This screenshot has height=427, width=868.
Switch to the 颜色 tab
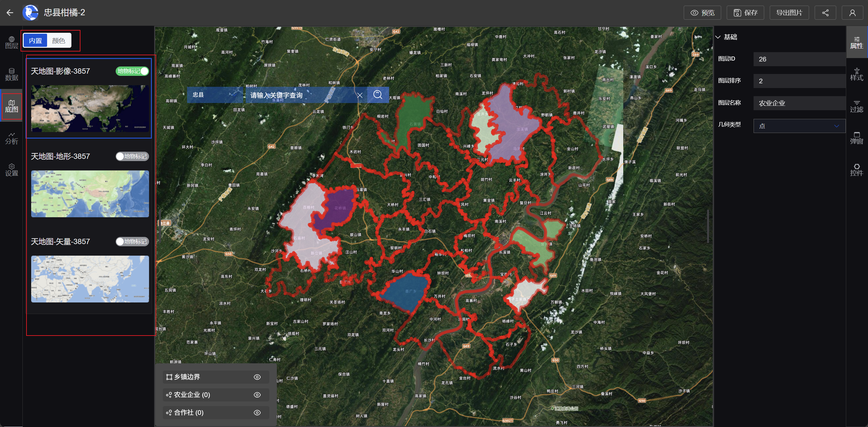point(59,41)
